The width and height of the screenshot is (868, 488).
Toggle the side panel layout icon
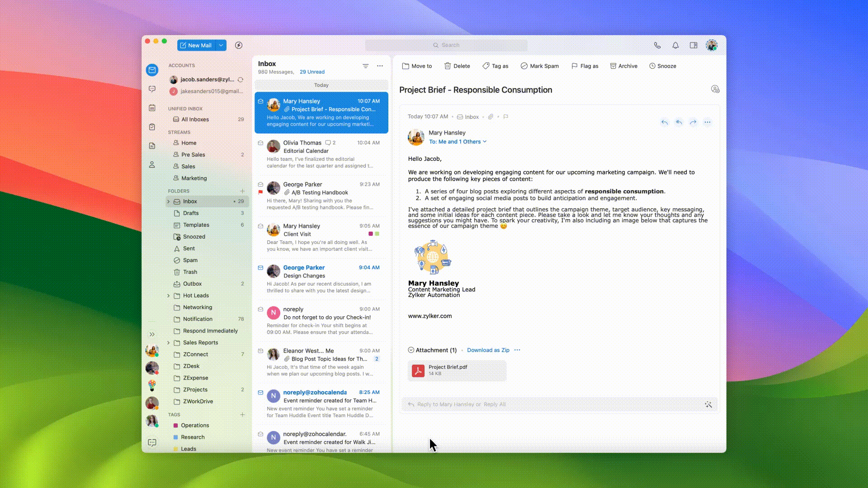(x=693, y=45)
